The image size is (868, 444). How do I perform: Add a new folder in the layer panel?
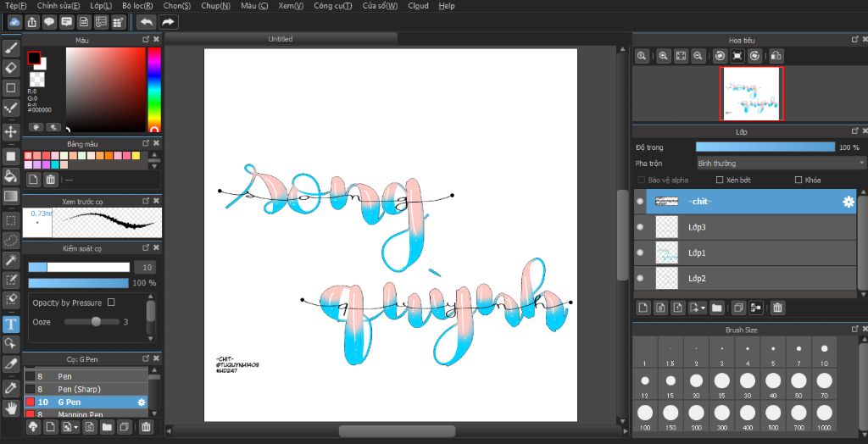tap(716, 308)
